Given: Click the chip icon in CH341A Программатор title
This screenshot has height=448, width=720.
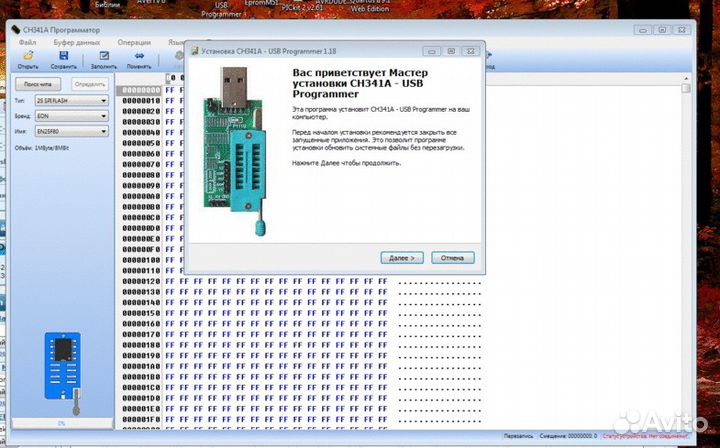Looking at the screenshot, I should pos(16,30).
